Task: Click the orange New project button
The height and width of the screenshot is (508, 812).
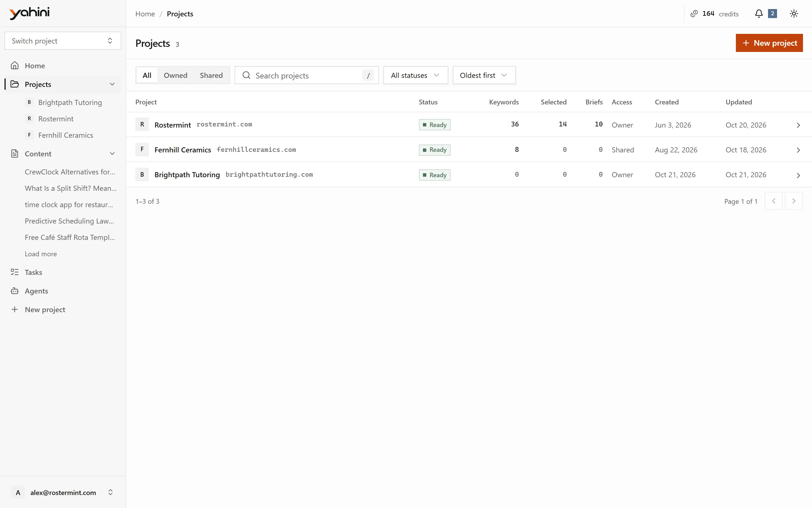Action: click(x=769, y=43)
